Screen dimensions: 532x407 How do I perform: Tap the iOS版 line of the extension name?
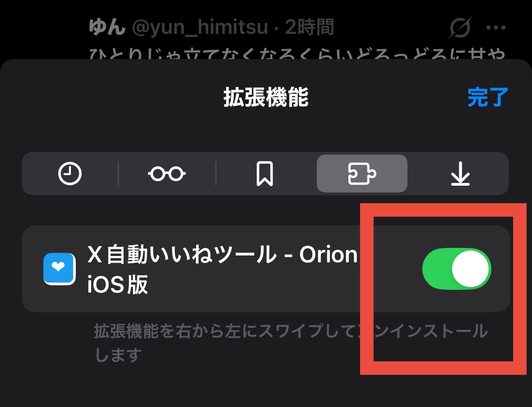click(117, 284)
